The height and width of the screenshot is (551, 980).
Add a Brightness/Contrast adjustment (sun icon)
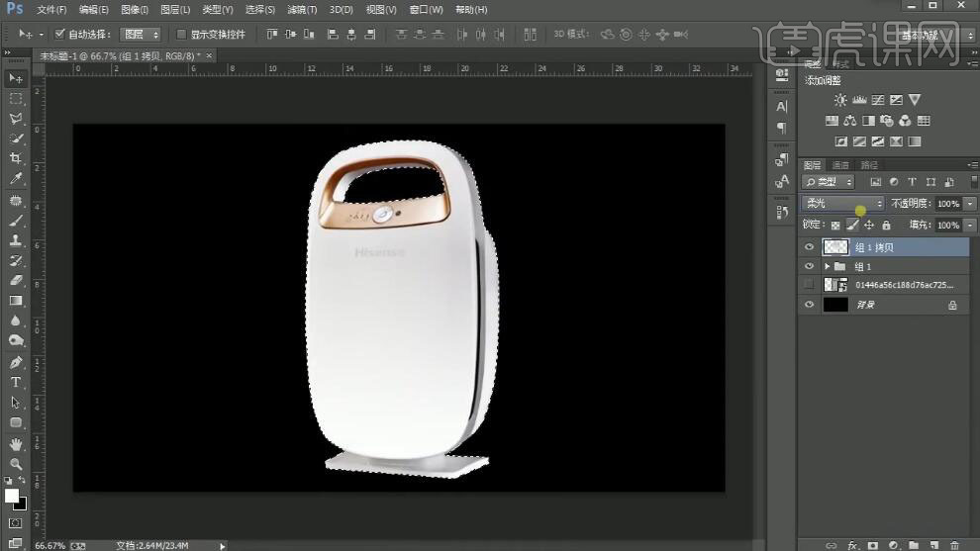(x=840, y=100)
